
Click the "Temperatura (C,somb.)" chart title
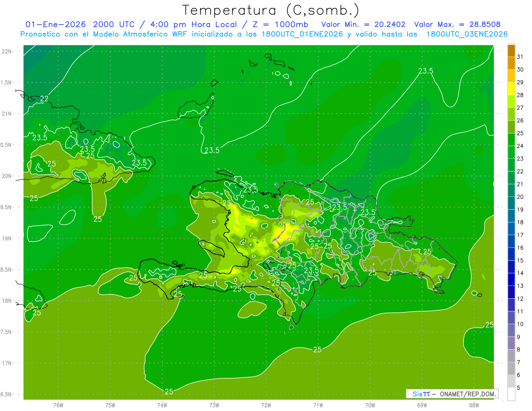click(x=270, y=10)
